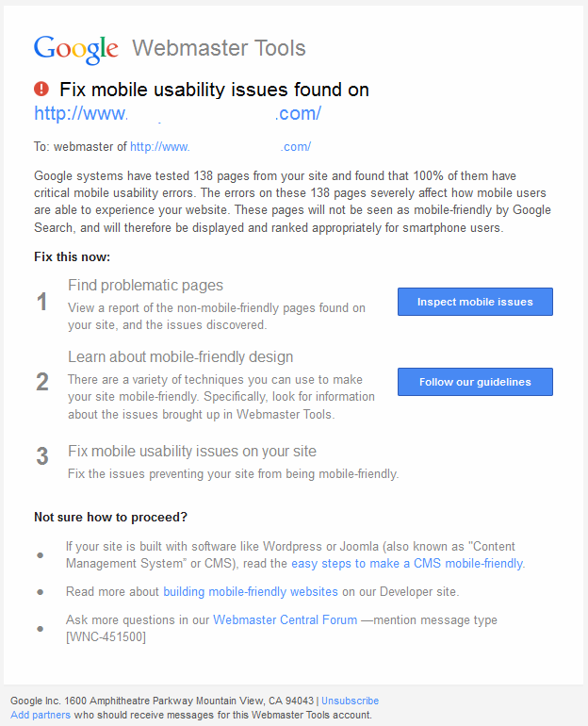The height and width of the screenshot is (726, 588).
Task: Open easy steps to make a CMS mobile-friendly
Action: 407,564
